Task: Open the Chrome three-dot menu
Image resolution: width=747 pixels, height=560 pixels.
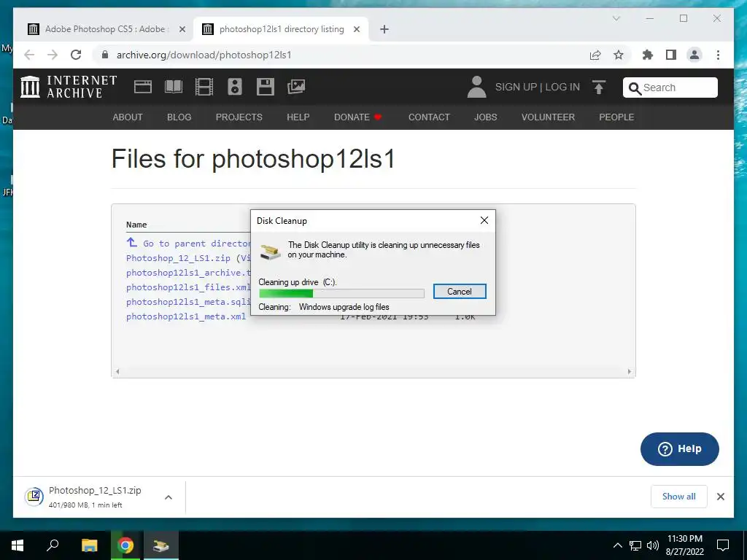Action: [718, 55]
